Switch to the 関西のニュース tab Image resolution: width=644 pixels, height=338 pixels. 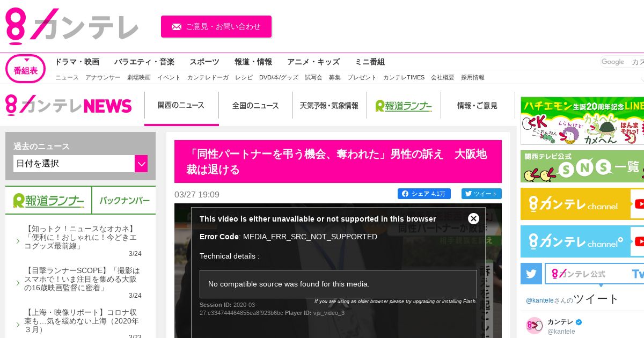point(181,106)
